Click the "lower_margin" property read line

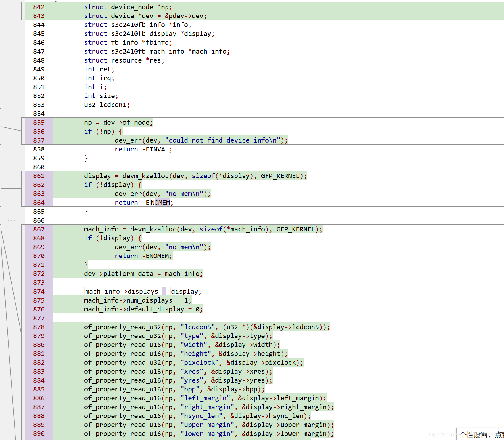(209, 433)
